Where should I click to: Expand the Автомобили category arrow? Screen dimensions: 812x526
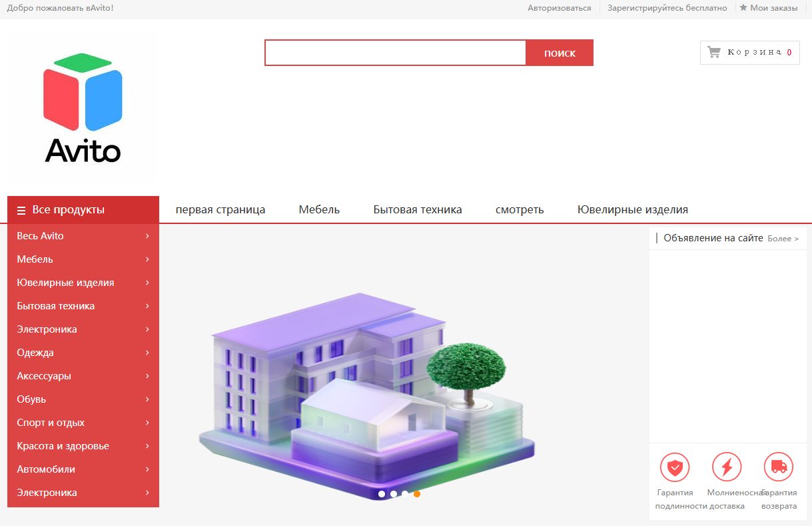pyautogui.click(x=147, y=469)
